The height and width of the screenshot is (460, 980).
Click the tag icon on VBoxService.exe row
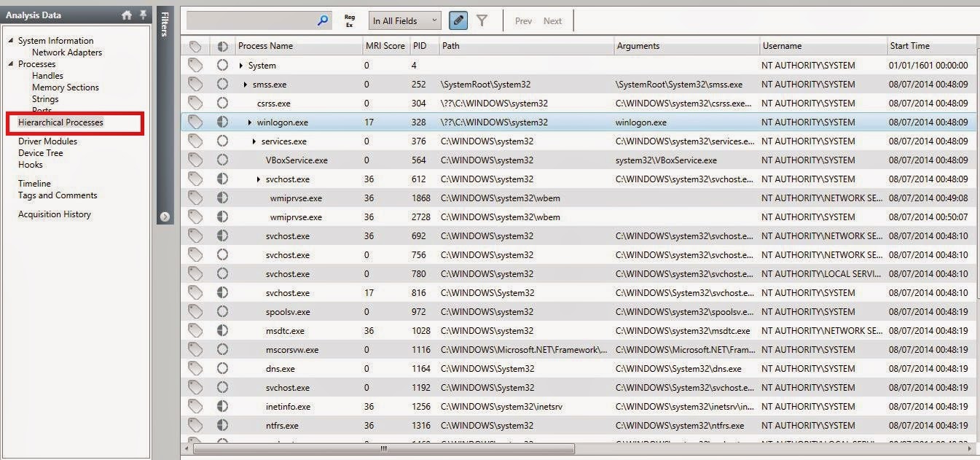click(x=195, y=160)
